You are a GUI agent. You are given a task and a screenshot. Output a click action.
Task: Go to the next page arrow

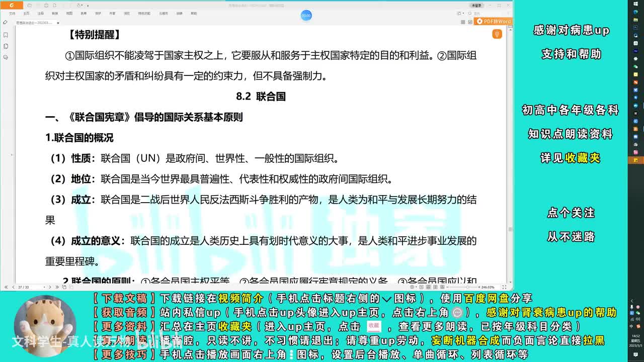(x=50, y=287)
